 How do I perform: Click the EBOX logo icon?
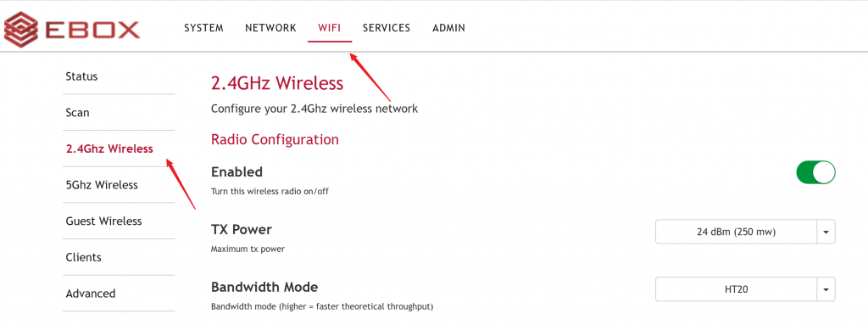(x=21, y=30)
